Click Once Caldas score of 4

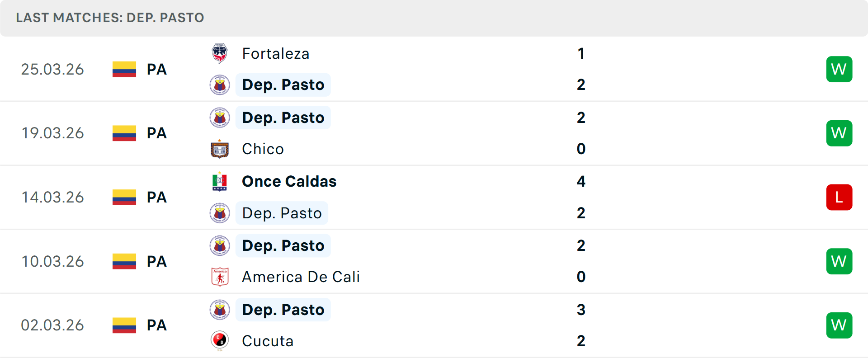pyautogui.click(x=581, y=182)
